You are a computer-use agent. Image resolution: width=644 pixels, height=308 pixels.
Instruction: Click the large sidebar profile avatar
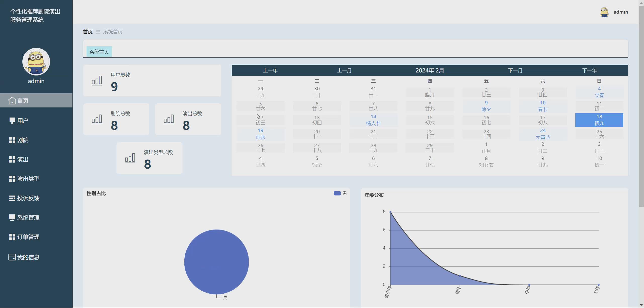coord(36,62)
